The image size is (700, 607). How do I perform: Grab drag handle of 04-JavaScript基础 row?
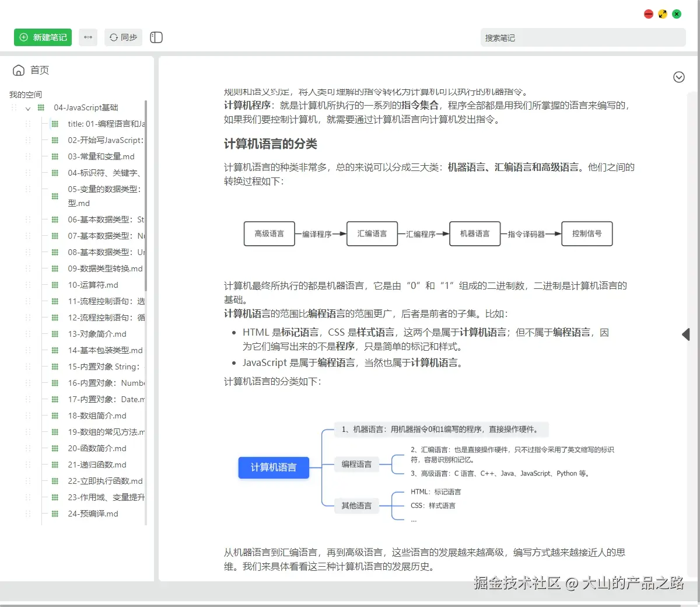click(14, 107)
